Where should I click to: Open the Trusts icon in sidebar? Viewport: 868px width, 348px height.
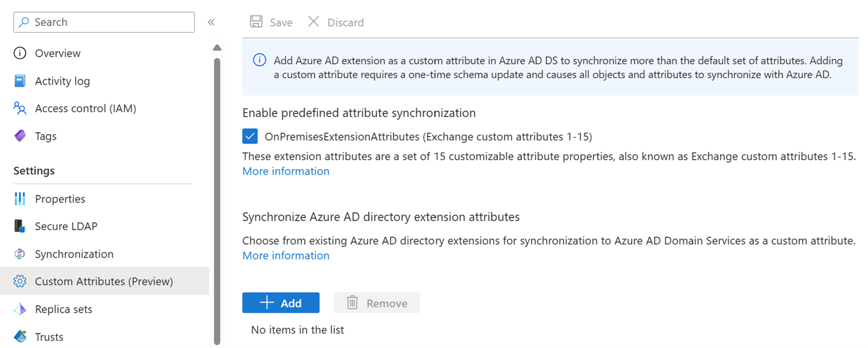pos(20,336)
